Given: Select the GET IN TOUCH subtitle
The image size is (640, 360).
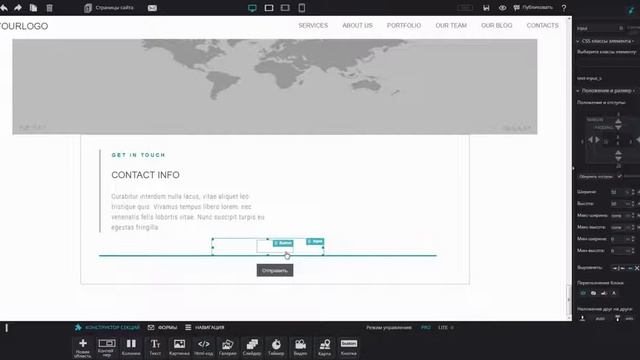Looking at the screenshot, I should 138,155.
